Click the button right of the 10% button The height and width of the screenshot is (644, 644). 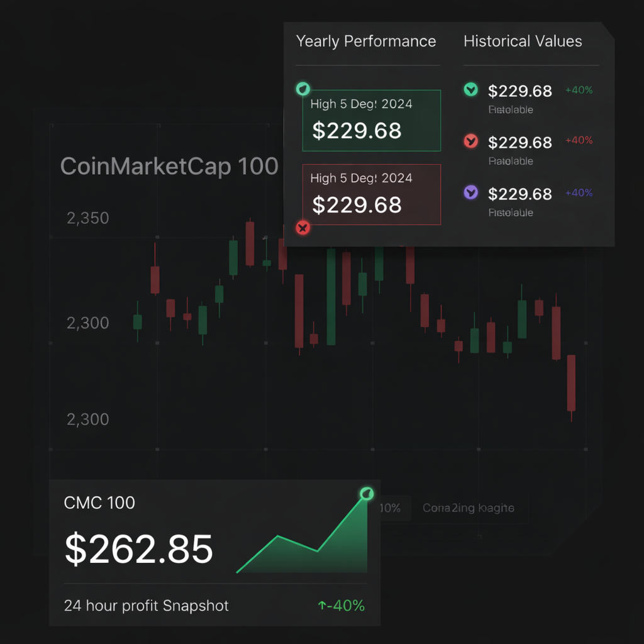469,508
